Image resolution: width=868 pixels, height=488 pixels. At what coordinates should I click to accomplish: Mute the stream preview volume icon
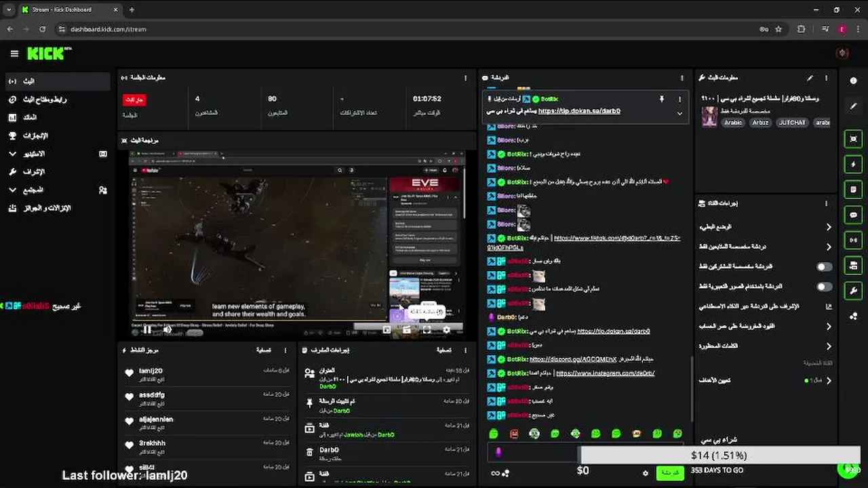click(167, 330)
